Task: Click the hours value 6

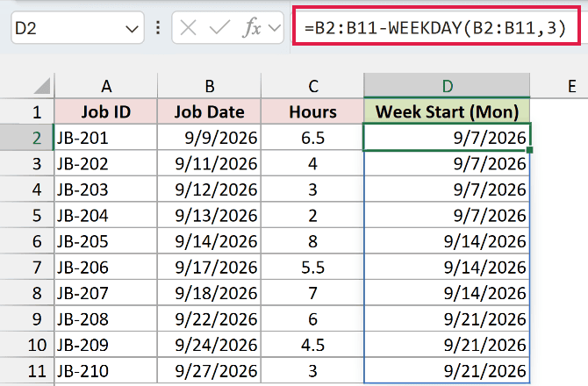Action: click(x=312, y=318)
